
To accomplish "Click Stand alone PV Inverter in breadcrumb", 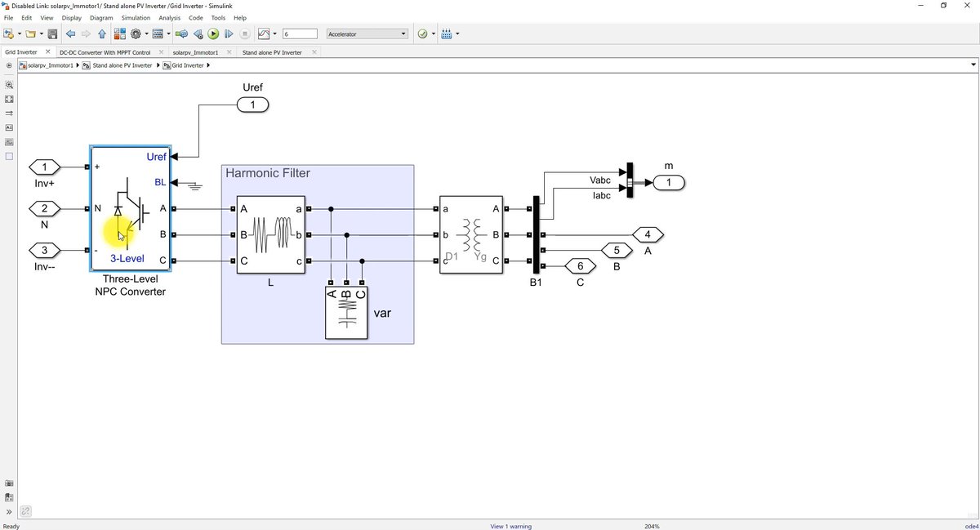I will (x=122, y=65).
